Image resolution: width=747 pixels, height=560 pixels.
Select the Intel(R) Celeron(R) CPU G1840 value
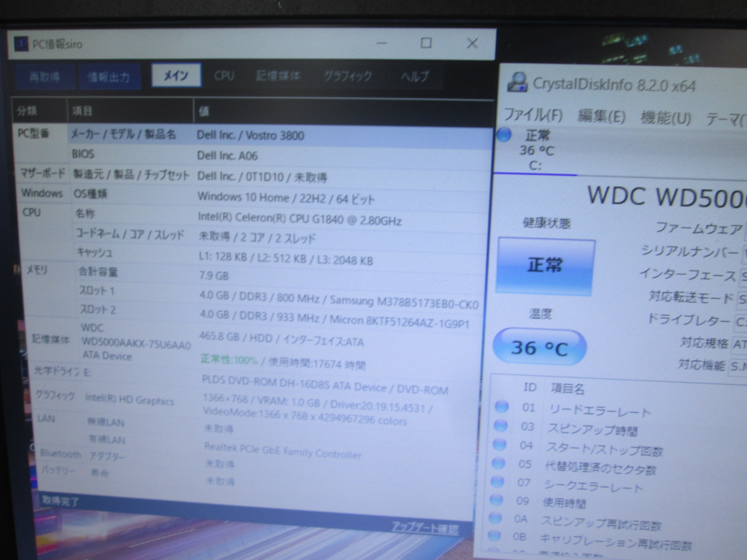click(299, 219)
